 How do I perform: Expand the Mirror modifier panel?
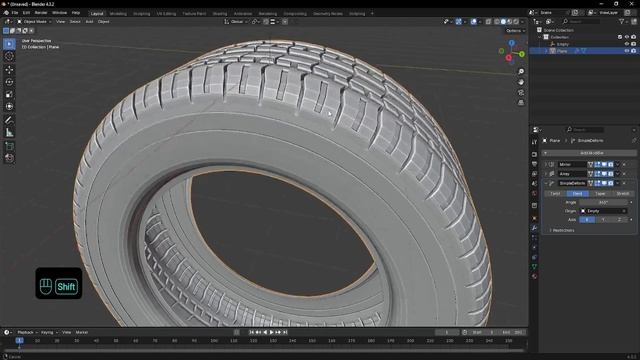546,164
